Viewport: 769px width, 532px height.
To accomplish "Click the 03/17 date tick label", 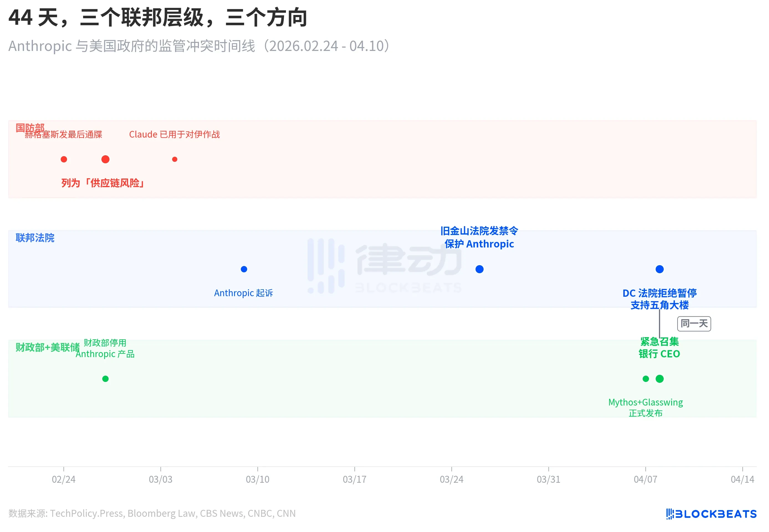I will click(x=354, y=479).
